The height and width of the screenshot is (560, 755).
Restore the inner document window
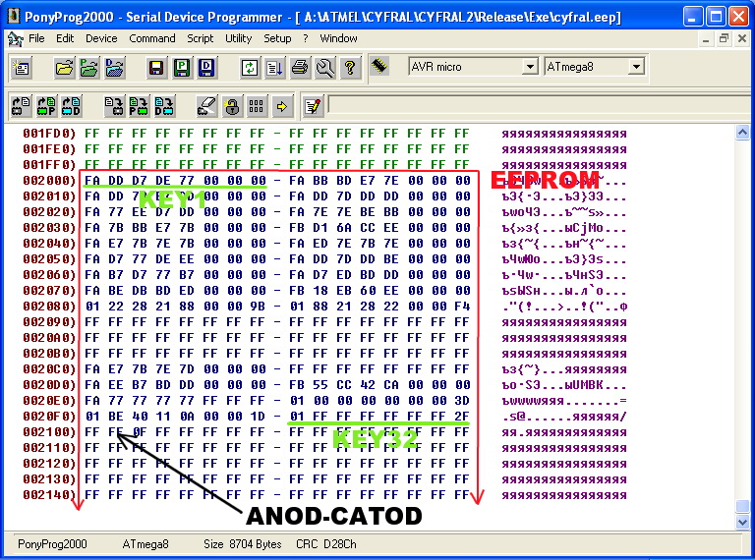pos(724,38)
